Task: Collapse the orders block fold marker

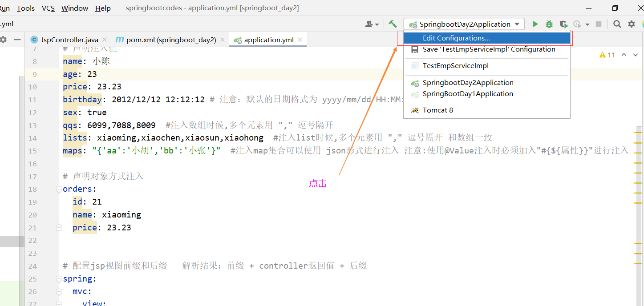Action: point(59,189)
